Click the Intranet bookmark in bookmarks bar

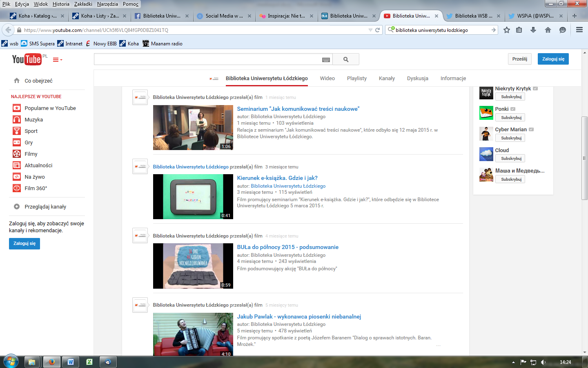[x=70, y=43]
